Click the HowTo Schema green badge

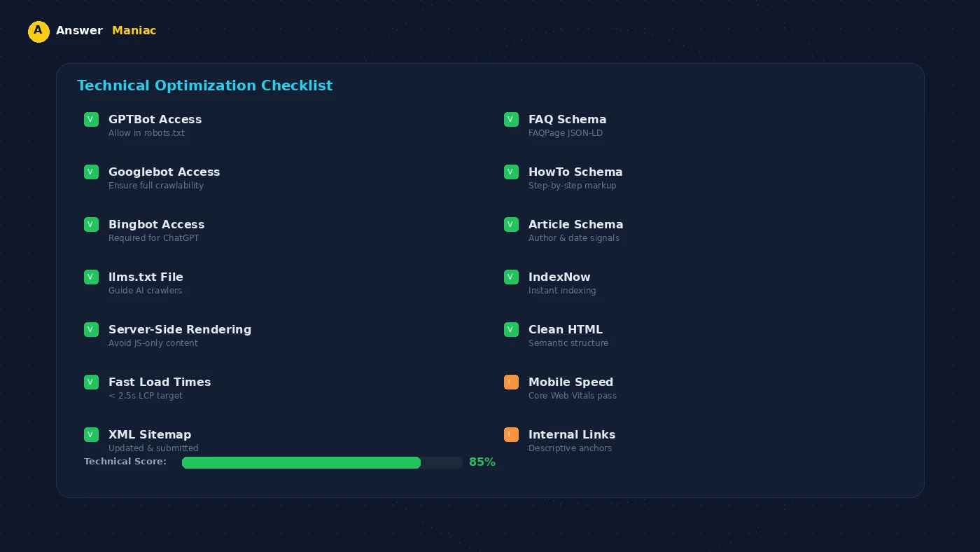click(x=511, y=172)
